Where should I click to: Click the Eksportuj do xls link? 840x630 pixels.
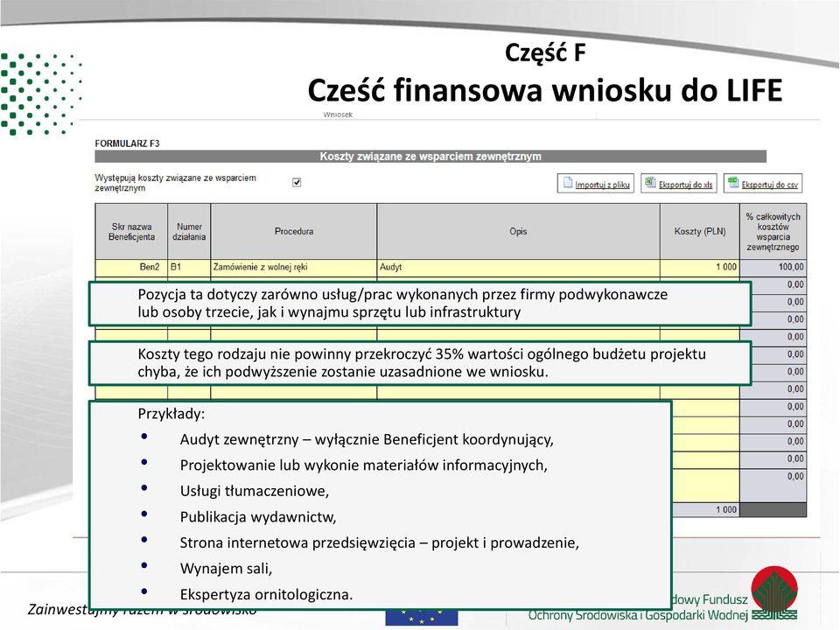point(685,185)
